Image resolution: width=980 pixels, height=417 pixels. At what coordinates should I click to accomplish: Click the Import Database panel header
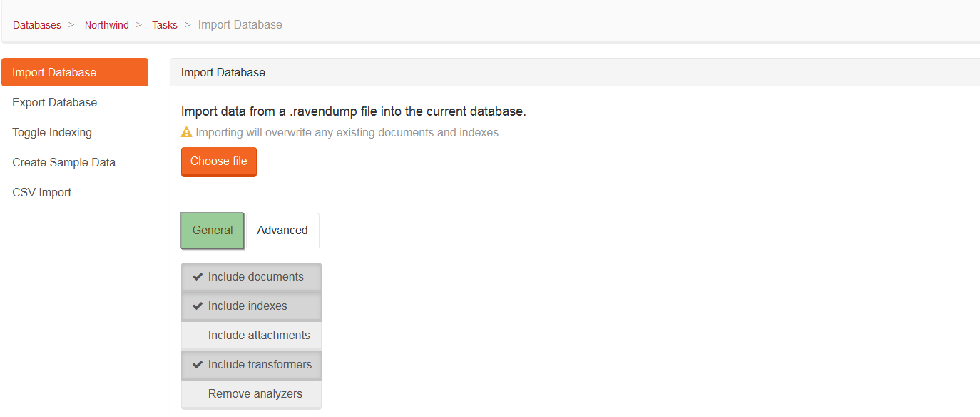[x=575, y=72]
